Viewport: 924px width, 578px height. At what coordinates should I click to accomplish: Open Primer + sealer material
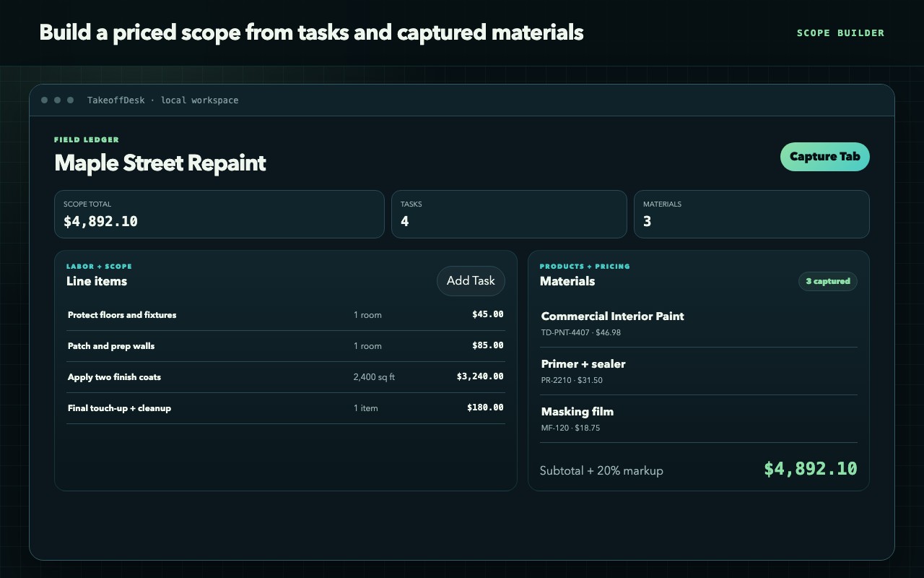pyautogui.click(x=699, y=371)
